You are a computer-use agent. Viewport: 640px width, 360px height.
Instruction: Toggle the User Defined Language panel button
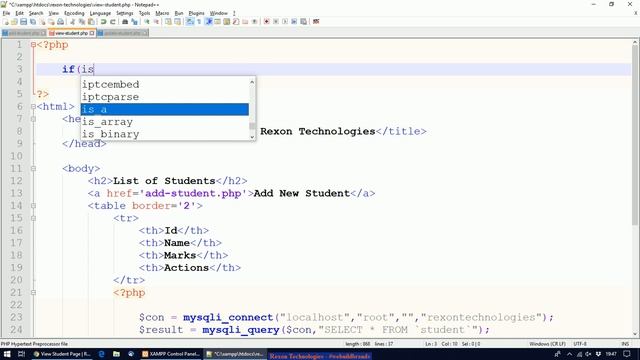[218, 22]
